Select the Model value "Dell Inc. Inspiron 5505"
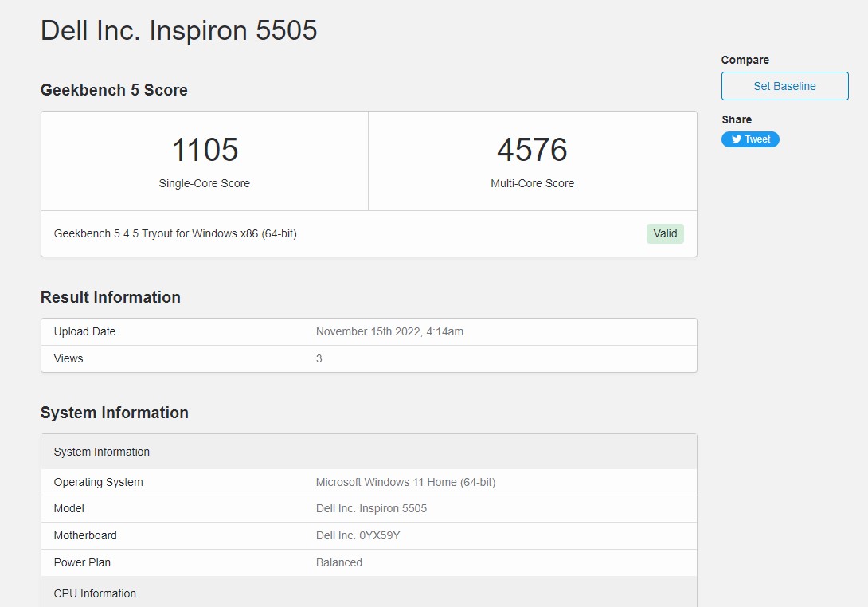868x607 pixels. tap(371, 508)
